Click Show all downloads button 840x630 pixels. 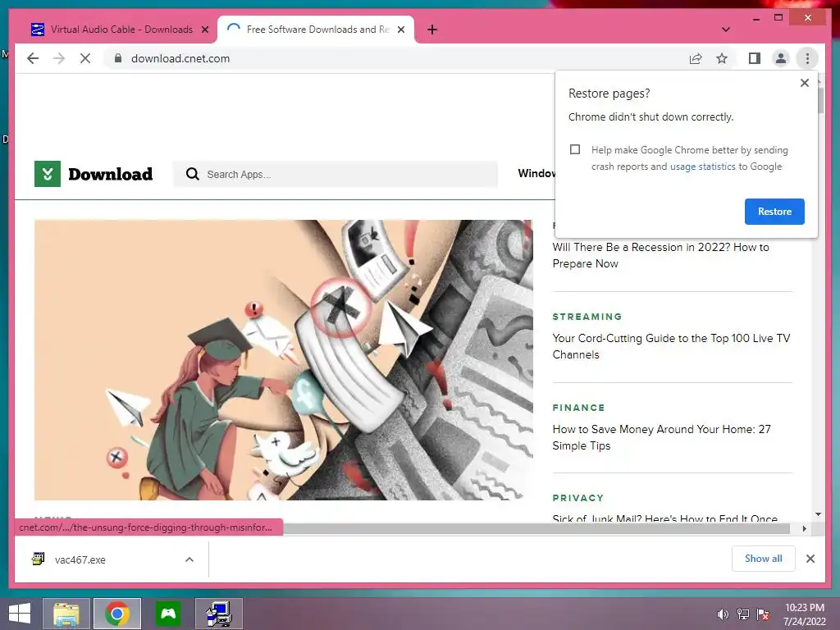pyautogui.click(x=764, y=559)
